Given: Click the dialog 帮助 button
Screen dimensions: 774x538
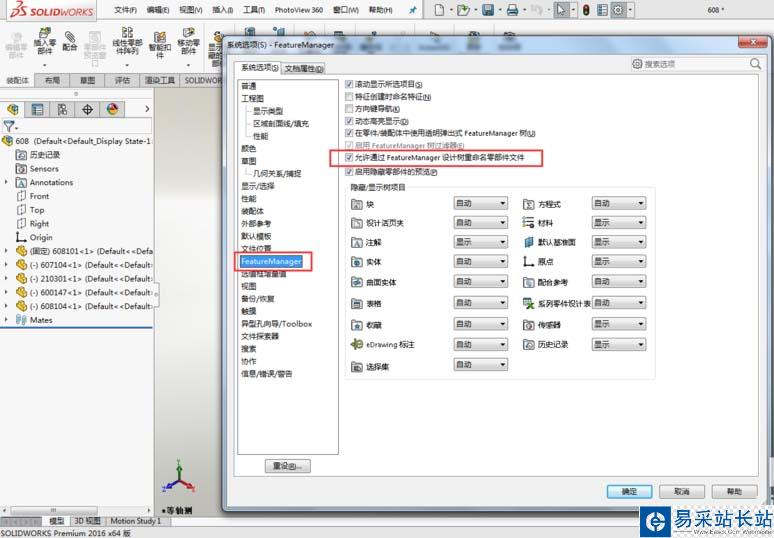Looking at the screenshot, I should (x=735, y=492).
